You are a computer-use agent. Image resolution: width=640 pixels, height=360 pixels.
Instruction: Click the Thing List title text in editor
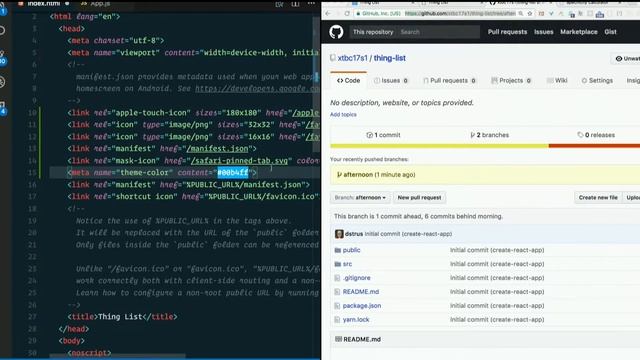tap(120, 317)
